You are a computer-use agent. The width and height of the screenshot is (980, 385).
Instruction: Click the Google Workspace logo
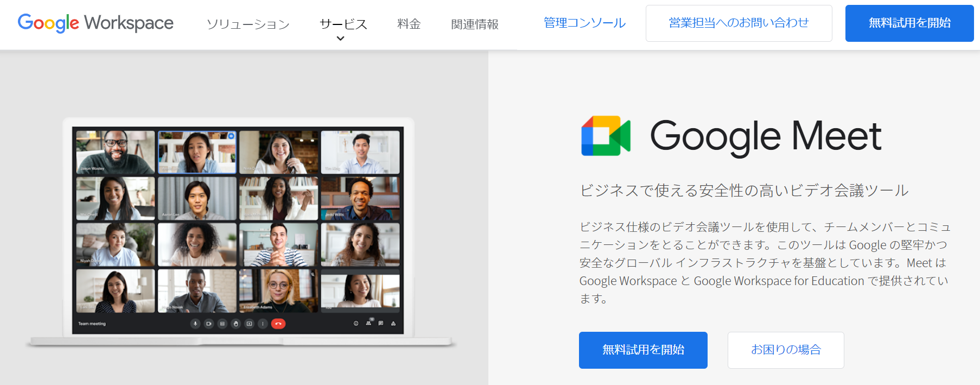tap(96, 23)
